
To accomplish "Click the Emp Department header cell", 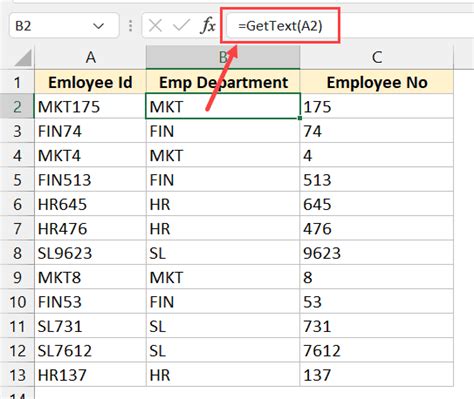I will 223,82.
